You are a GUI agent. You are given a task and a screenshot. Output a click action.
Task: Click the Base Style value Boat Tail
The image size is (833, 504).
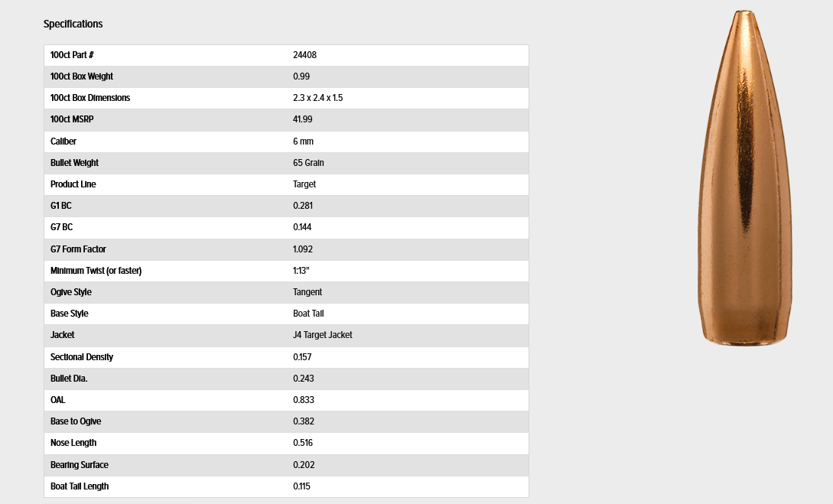(308, 314)
